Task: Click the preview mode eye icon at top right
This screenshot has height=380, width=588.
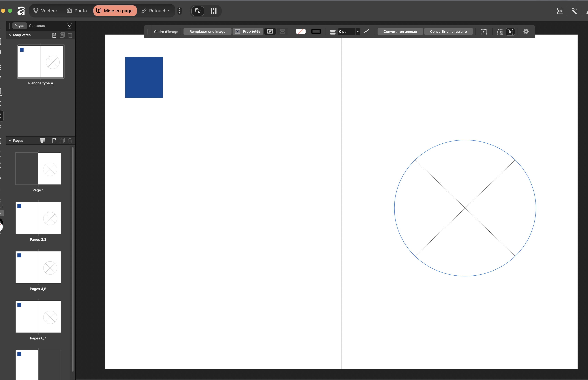Action: click(559, 11)
